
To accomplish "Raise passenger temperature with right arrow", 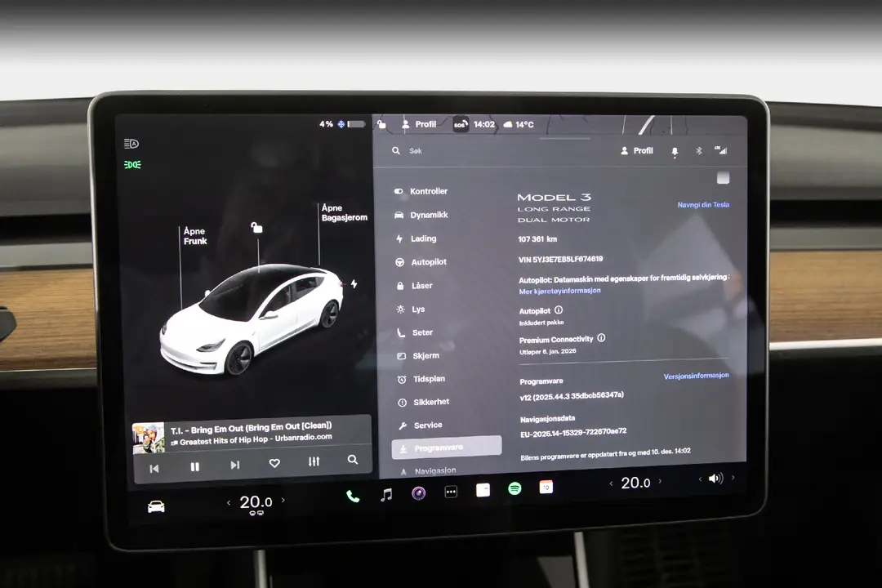I will pos(660,481).
